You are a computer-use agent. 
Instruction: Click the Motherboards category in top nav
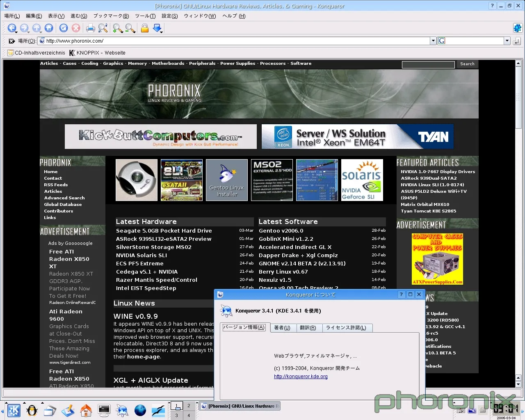click(168, 64)
